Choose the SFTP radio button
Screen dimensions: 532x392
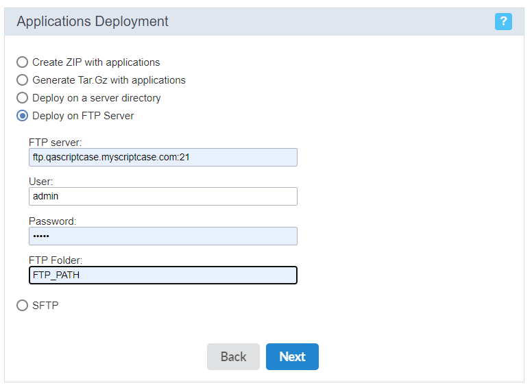pyautogui.click(x=23, y=305)
